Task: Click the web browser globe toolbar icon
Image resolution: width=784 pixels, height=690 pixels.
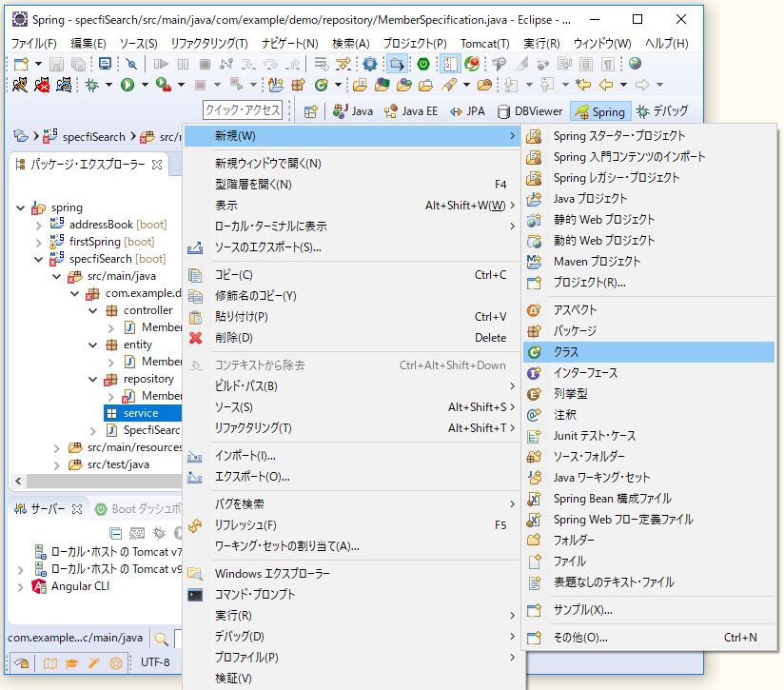Action: click(x=635, y=64)
